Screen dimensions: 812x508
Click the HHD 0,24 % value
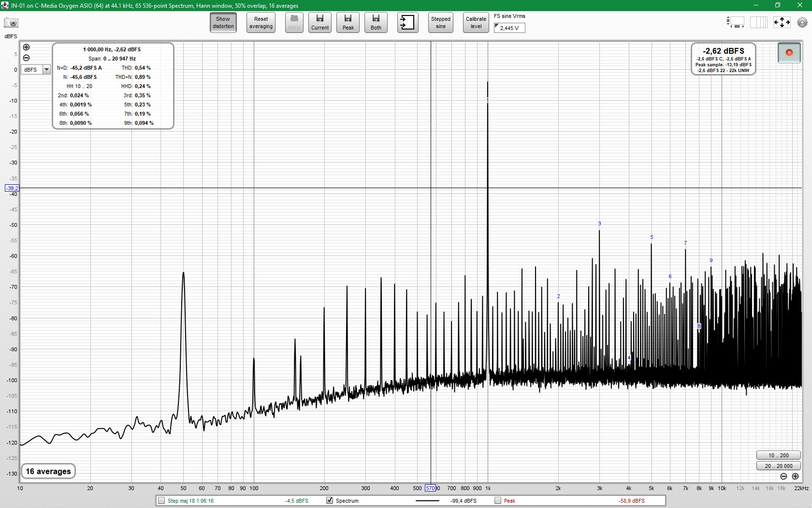(x=143, y=86)
